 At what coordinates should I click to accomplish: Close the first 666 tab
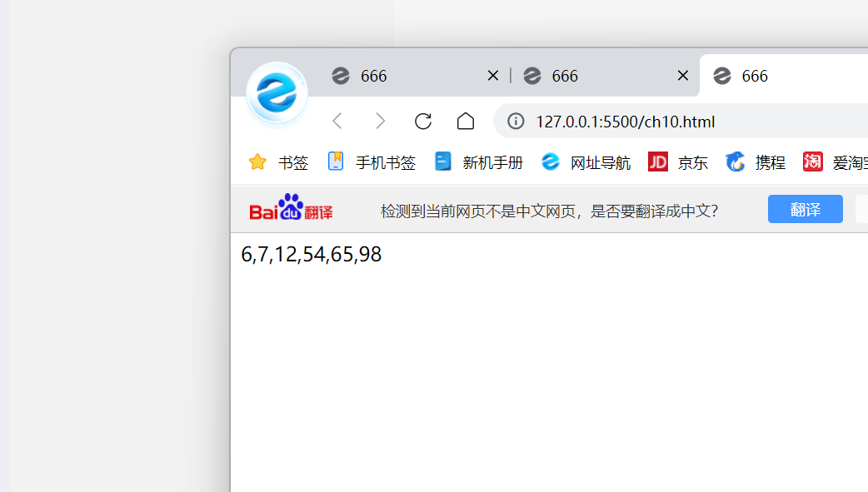click(x=492, y=76)
